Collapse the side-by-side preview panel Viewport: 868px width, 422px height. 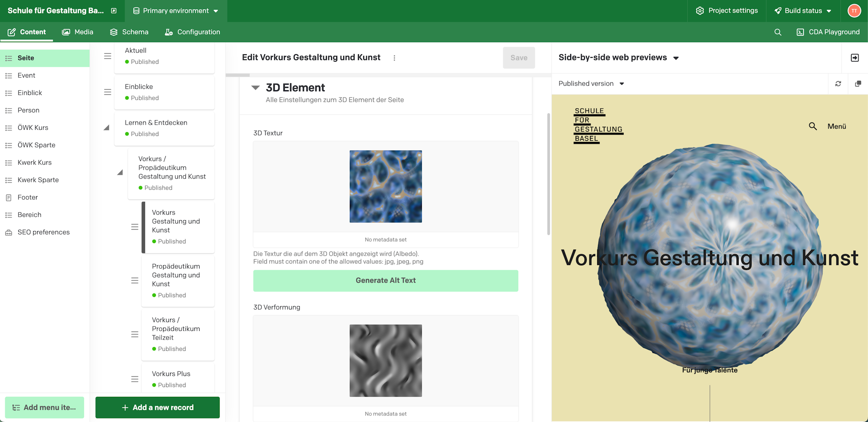855,58
